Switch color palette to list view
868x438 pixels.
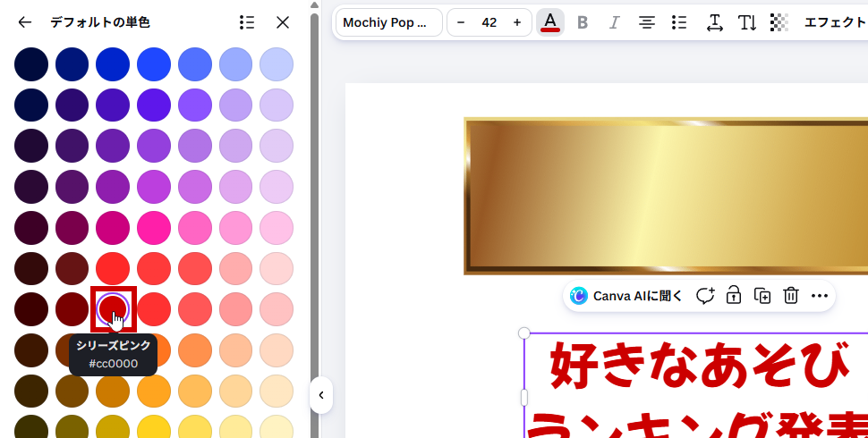tap(247, 22)
